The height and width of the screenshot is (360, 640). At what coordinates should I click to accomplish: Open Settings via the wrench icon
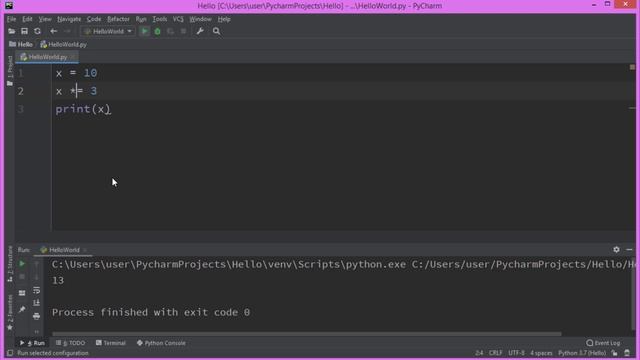click(x=200, y=31)
